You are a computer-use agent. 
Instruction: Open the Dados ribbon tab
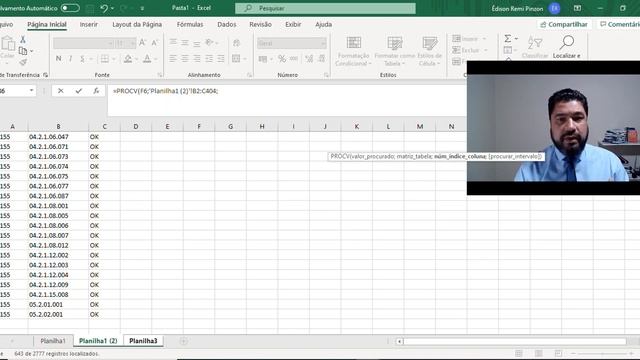pyautogui.click(x=227, y=24)
